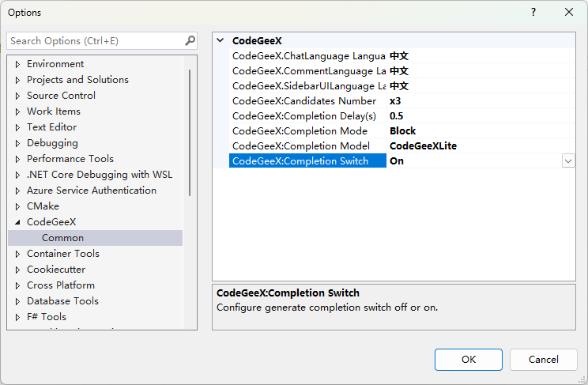The height and width of the screenshot is (385, 588).
Task: Select the Source Control category
Action: (x=61, y=96)
